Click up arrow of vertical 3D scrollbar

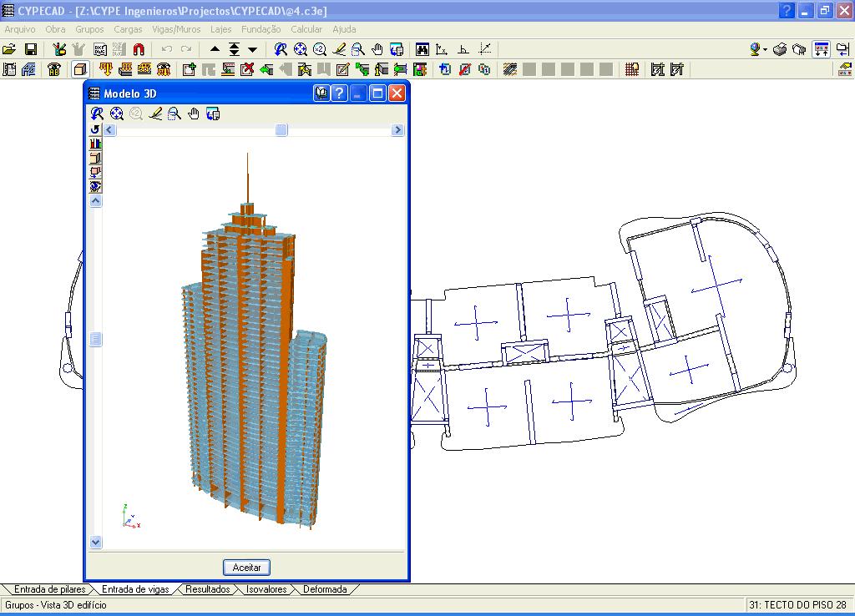[95, 200]
